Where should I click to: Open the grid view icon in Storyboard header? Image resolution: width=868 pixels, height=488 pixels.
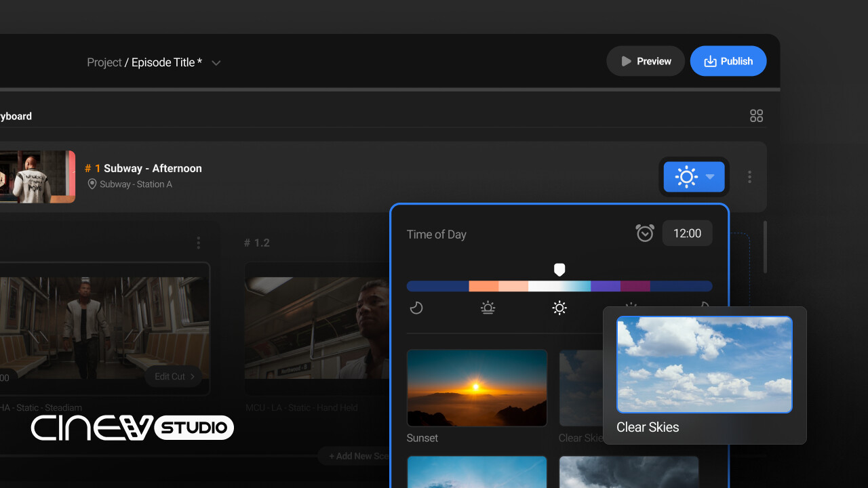point(757,116)
